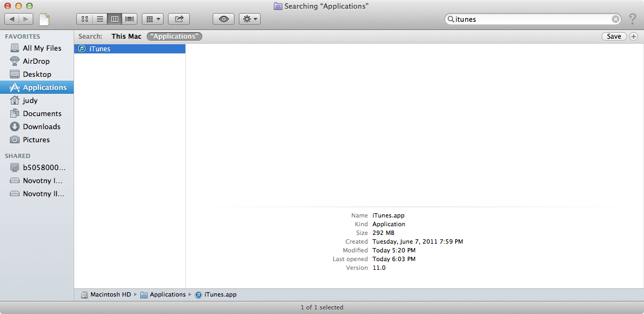
Task: Click the FAVORITES sidebar heading
Action: pos(22,37)
